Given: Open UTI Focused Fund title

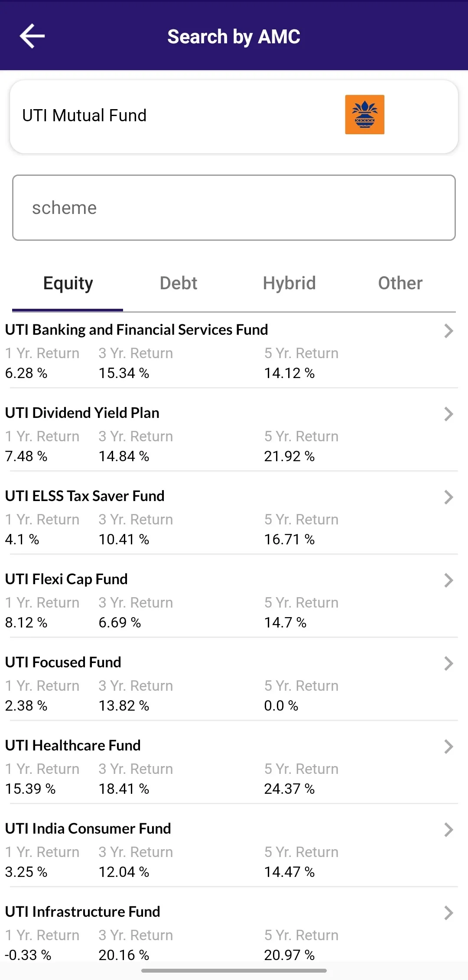Looking at the screenshot, I should point(63,663).
